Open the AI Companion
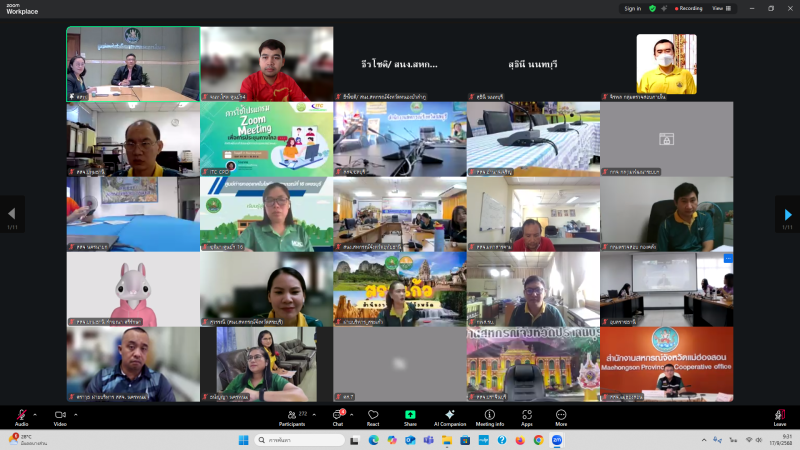Screen dimensions: 800x450 pyautogui.click(x=450, y=415)
